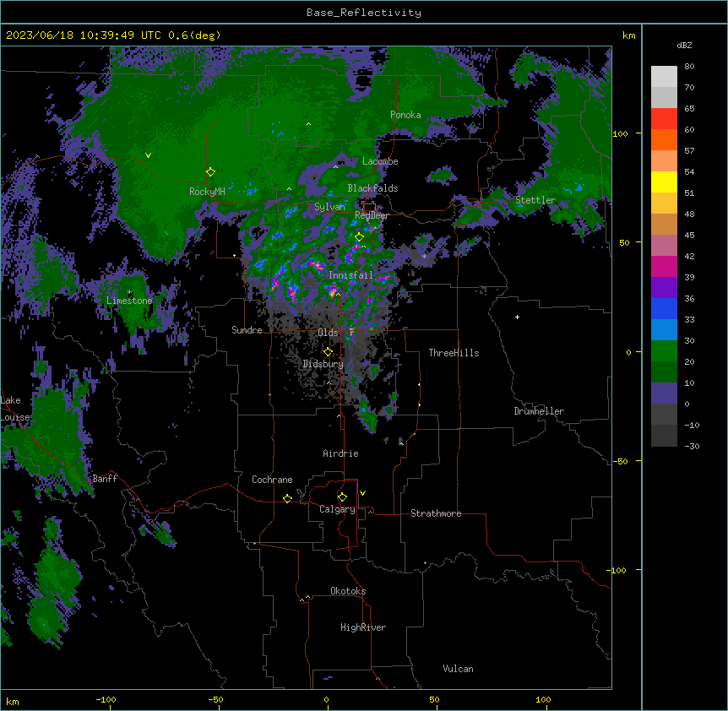This screenshot has width=728, height=711.
Task: Click the yellow V marker east of Calgary's diamond
Action: click(x=362, y=493)
